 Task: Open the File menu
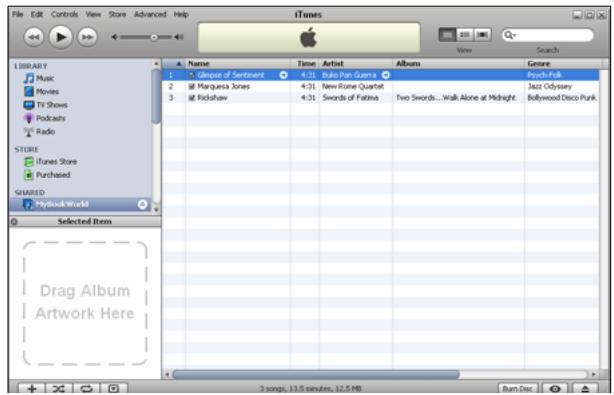18,14
